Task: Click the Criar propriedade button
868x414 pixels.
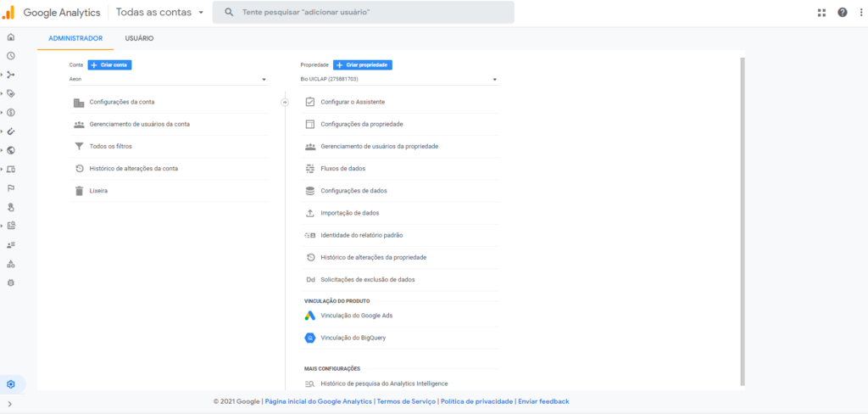Action: click(x=363, y=64)
